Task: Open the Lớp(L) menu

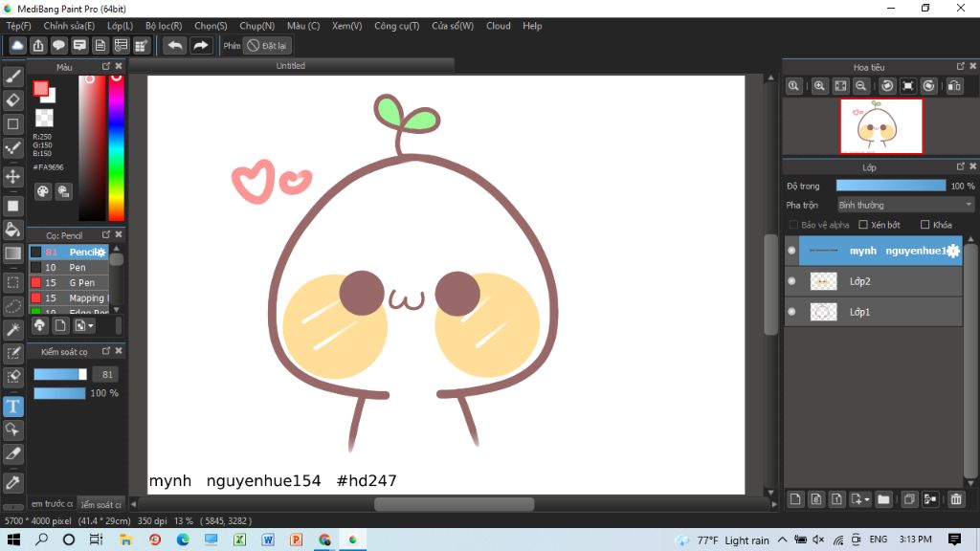Action: tap(120, 26)
